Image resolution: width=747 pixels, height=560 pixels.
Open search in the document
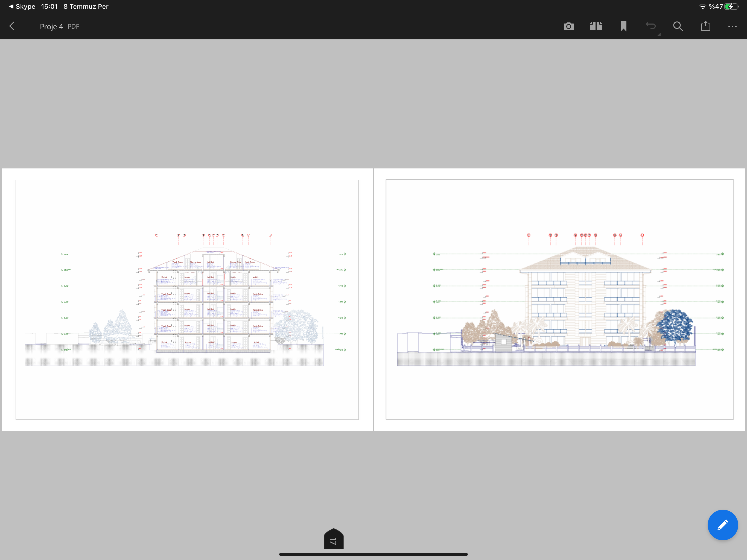678,26
